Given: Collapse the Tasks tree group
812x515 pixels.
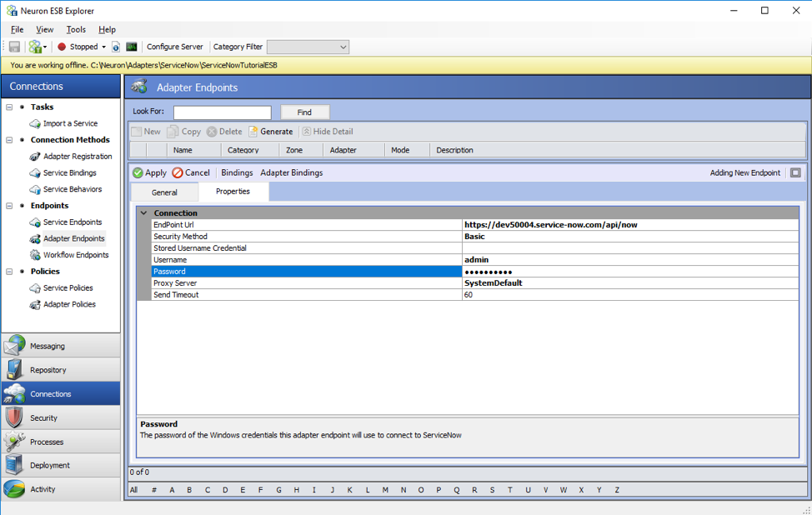Looking at the screenshot, I should click(x=9, y=107).
